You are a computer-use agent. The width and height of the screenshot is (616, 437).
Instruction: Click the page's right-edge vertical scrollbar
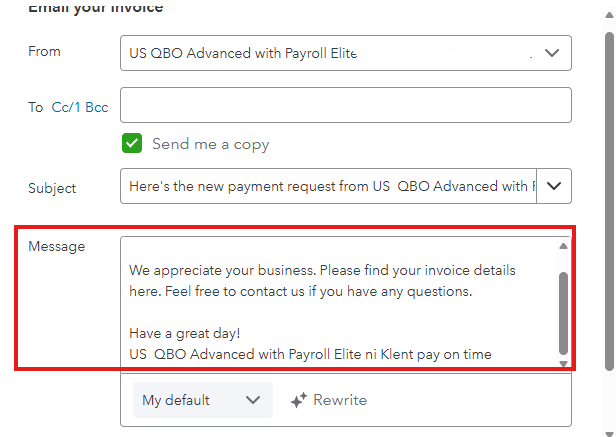609,200
